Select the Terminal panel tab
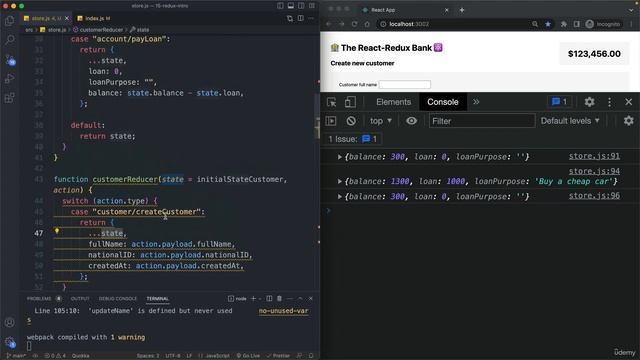 pos(158,299)
